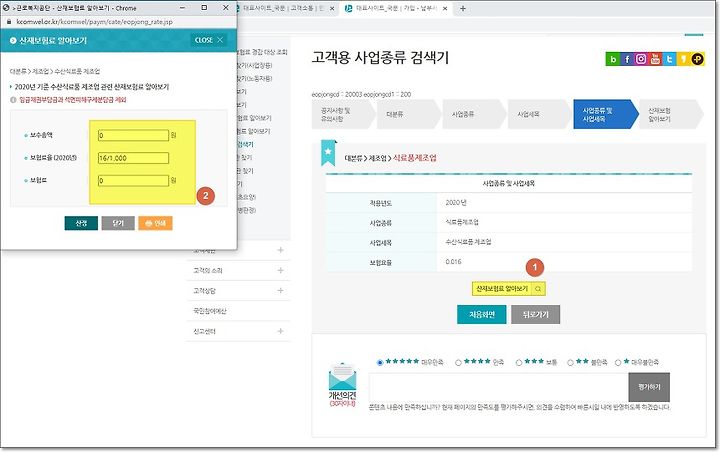
Task: Switch to the 가입·납부 browser tab
Action: tap(395, 8)
